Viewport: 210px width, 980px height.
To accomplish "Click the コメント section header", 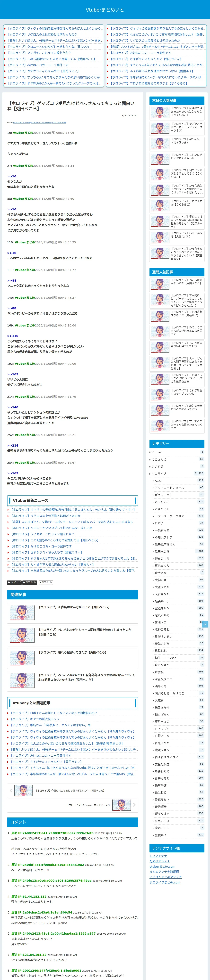I will (72, 822).
